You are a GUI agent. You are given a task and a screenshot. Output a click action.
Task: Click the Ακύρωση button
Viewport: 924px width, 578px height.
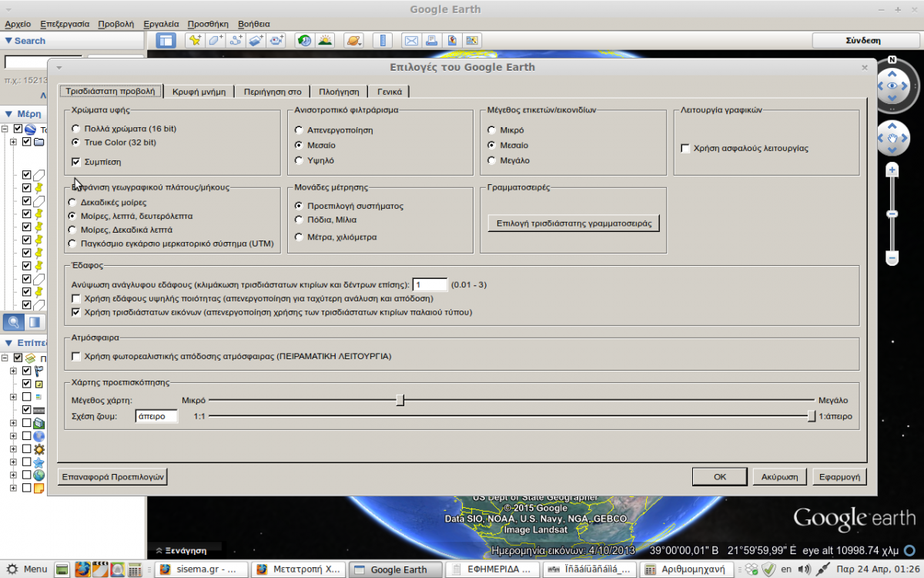click(779, 476)
